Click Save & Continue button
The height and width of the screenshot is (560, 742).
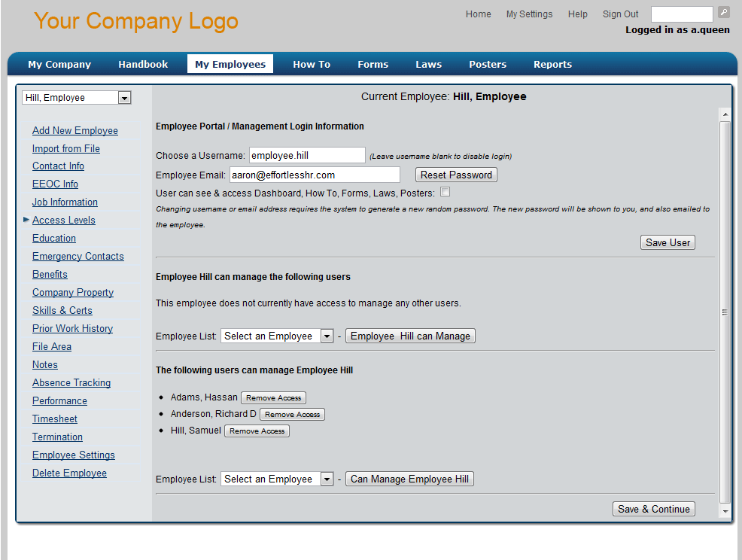[653, 510]
